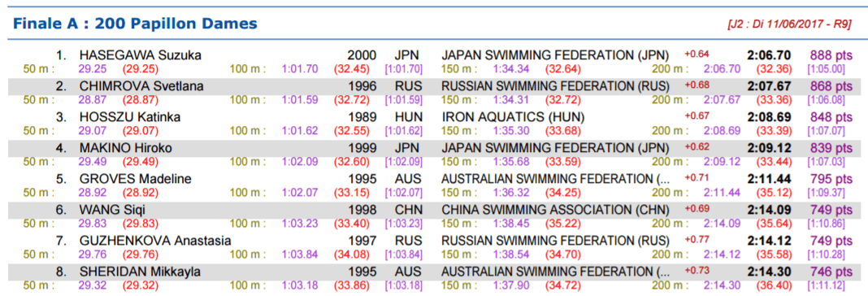
Task: Click reaction time +0.62
Action: (697, 147)
